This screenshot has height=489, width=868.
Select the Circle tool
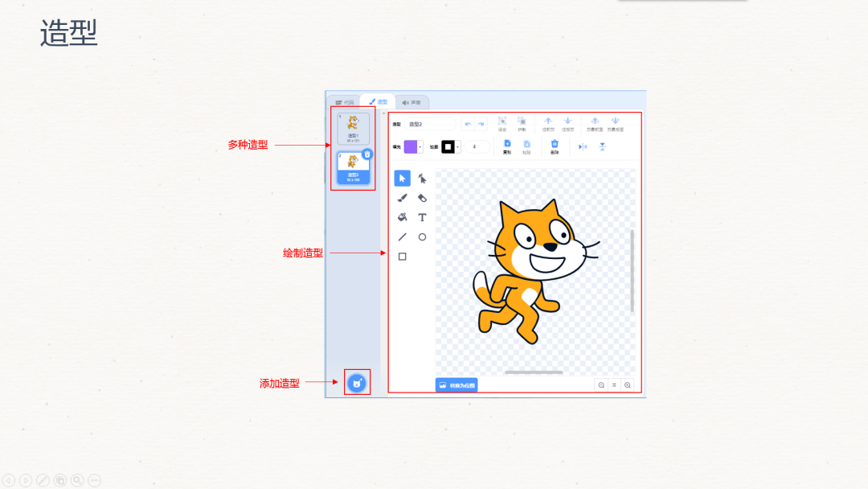pyautogui.click(x=423, y=237)
